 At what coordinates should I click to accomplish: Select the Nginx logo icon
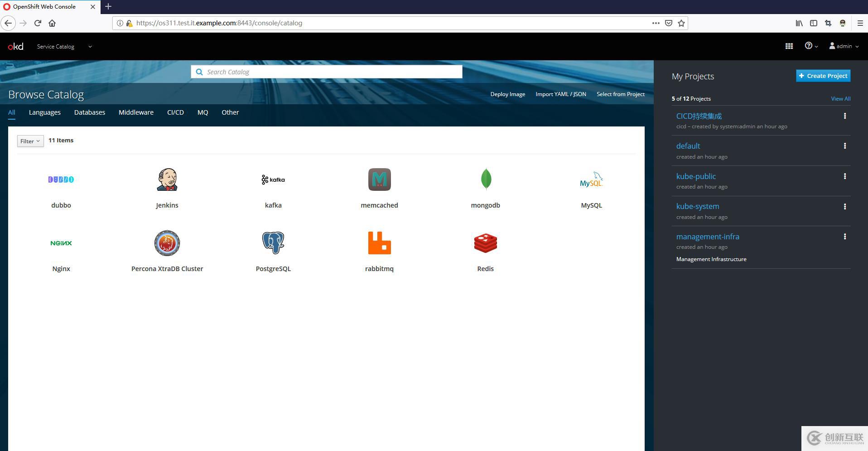(x=61, y=243)
